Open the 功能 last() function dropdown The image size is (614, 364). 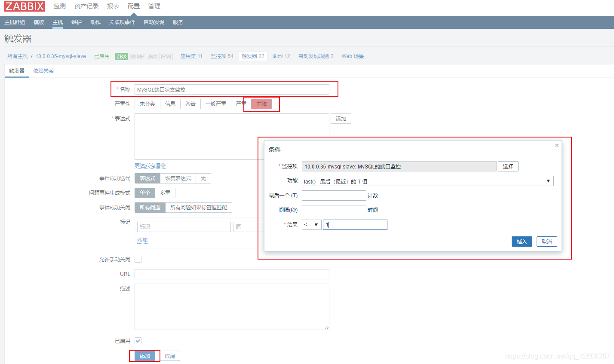pyautogui.click(x=427, y=181)
